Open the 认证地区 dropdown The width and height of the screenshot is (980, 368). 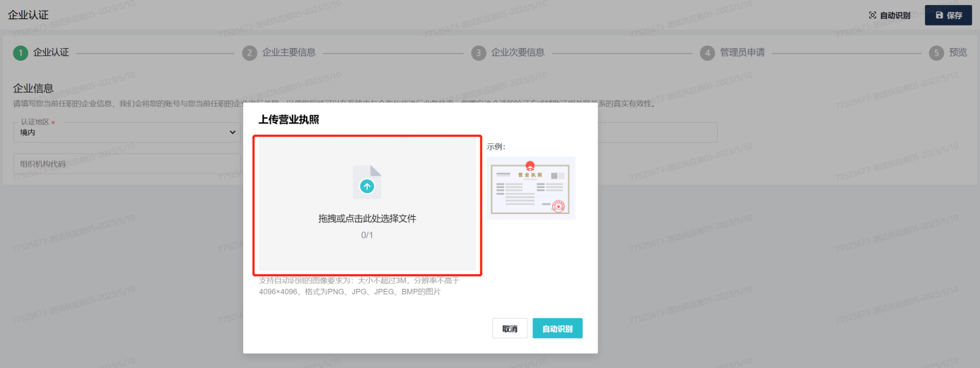coord(127,132)
